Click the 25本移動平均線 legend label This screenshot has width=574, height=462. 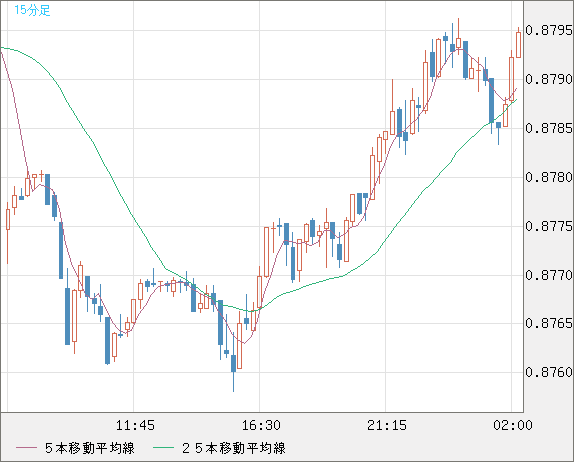[x=234, y=448]
